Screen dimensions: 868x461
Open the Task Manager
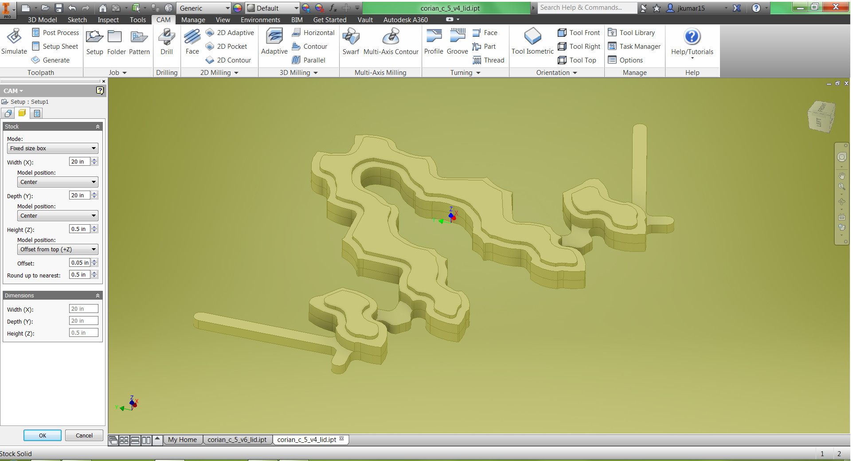[x=634, y=47]
